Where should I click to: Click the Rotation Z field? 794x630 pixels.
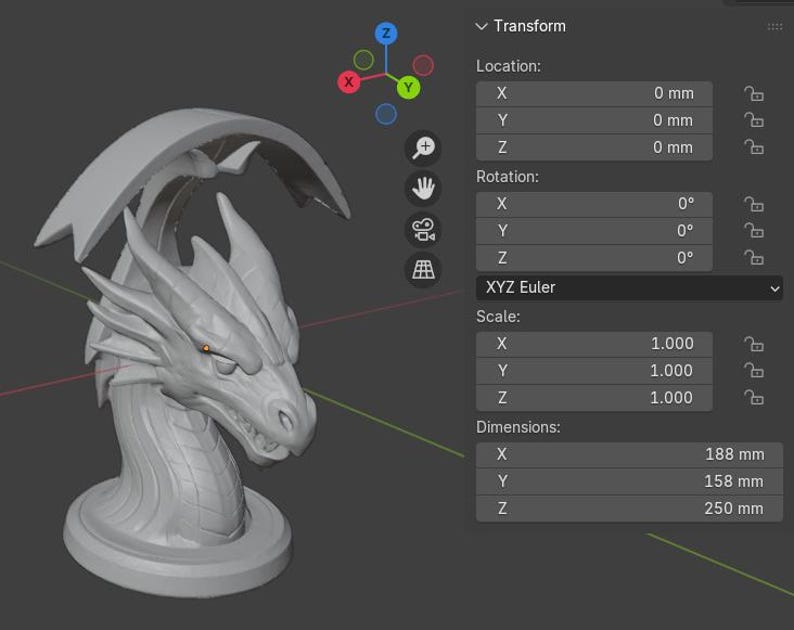594,258
